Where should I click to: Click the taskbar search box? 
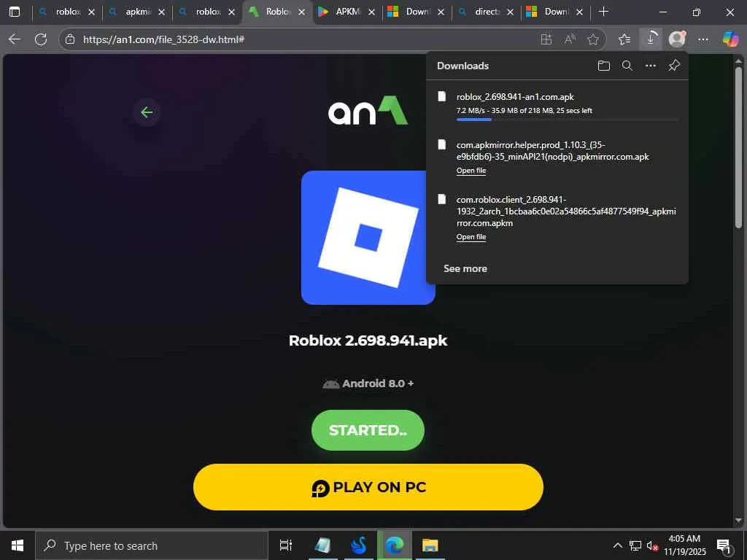(x=152, y=545)
